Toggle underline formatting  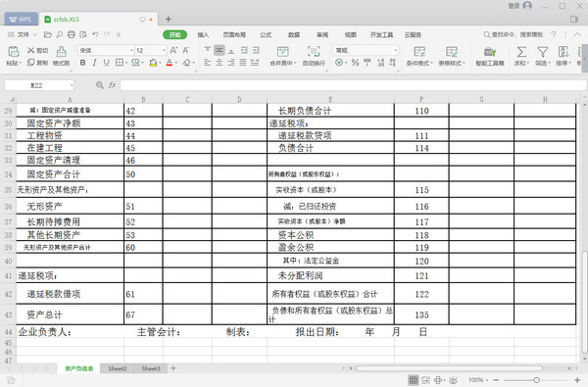107,63
